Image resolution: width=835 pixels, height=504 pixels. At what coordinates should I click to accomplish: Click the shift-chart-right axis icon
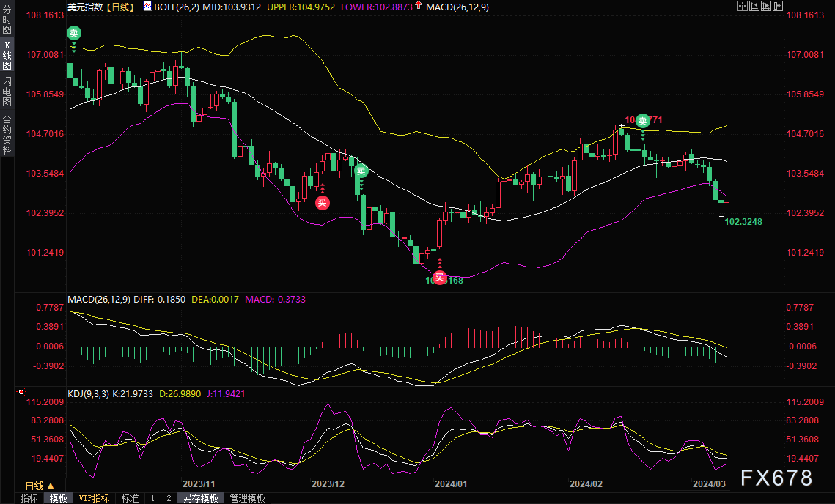(x=766, y=6)
